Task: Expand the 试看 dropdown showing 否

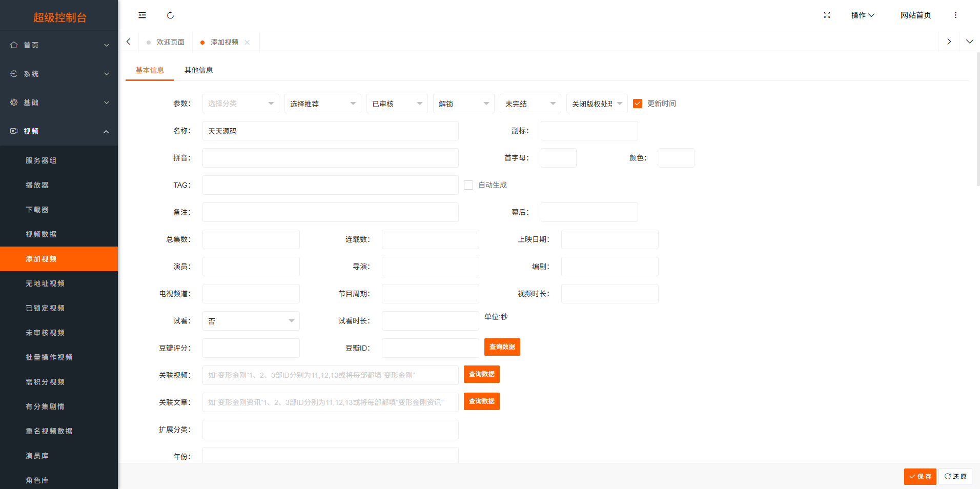Action: coord(251,321)
